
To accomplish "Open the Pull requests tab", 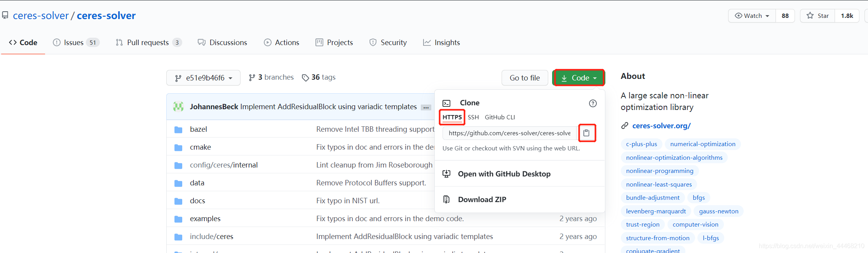I will point(148,42).
